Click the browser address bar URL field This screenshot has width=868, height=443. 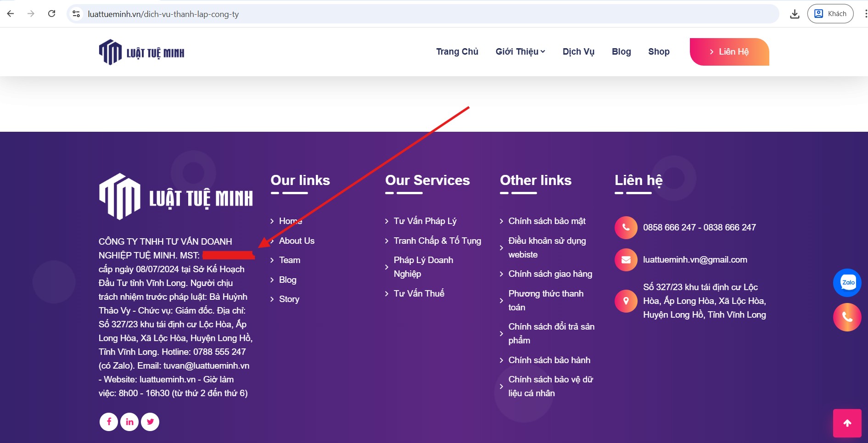click(413, 14)
